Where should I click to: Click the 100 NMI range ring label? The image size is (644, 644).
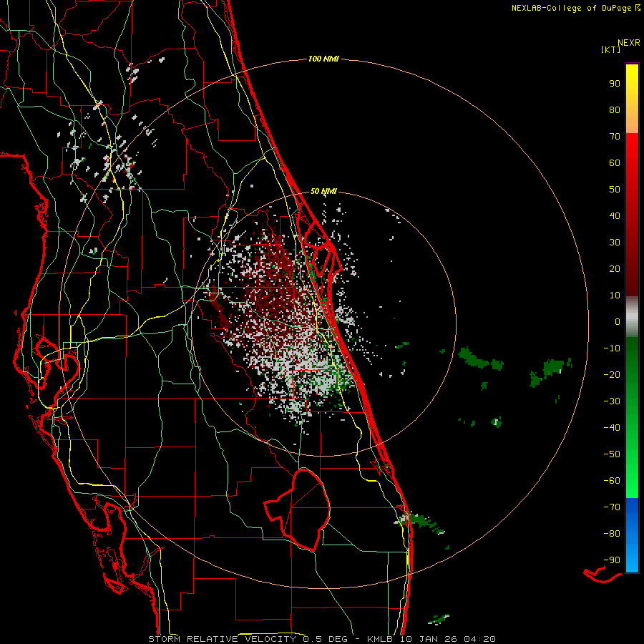(x=323, y=59)
